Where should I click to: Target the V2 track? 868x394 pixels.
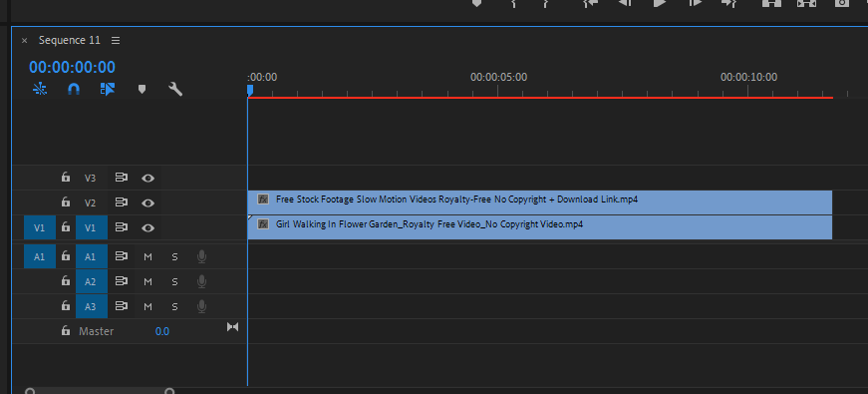pyautogui.click(x=91, y=202)
